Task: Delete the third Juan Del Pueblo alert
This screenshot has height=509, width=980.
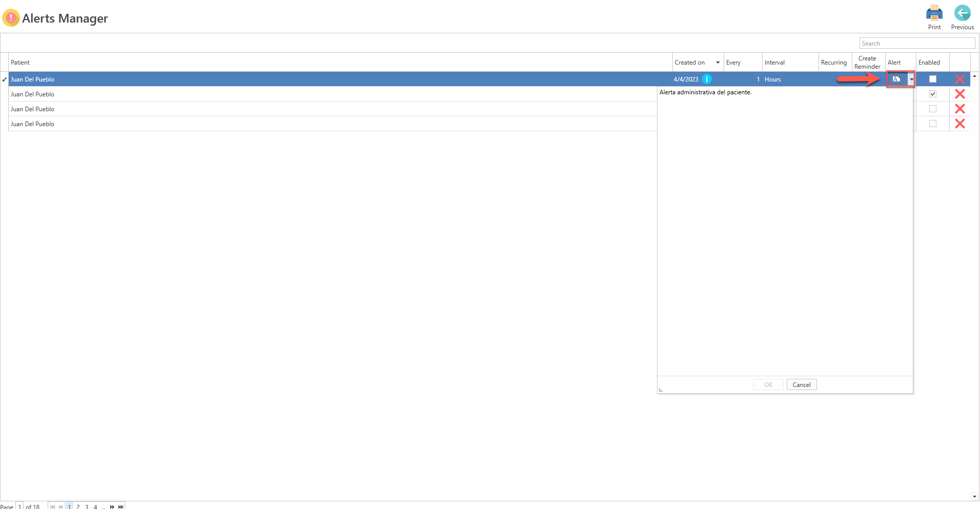Action: [x=960, y=109]
